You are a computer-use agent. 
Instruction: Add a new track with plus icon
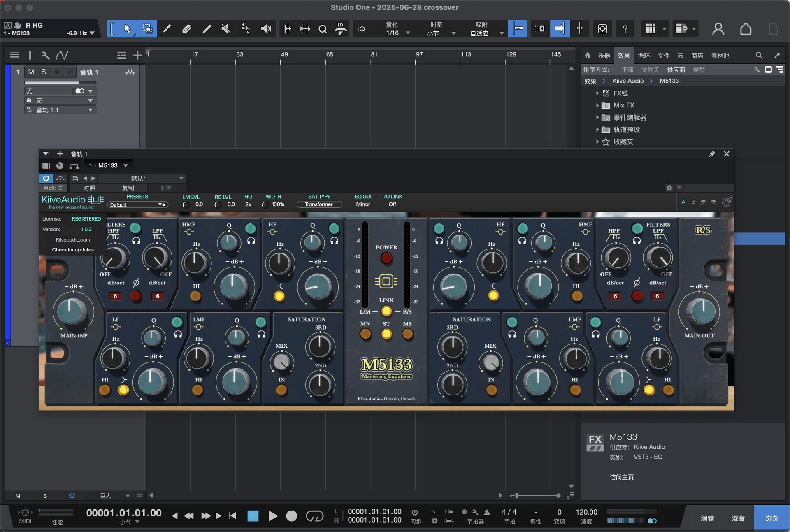tap(137, 55)
